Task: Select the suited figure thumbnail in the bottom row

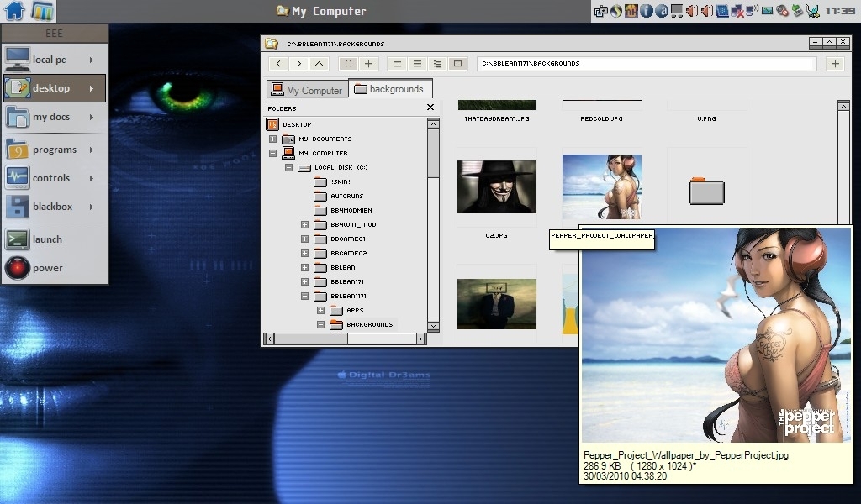Action: coord(497,304)
